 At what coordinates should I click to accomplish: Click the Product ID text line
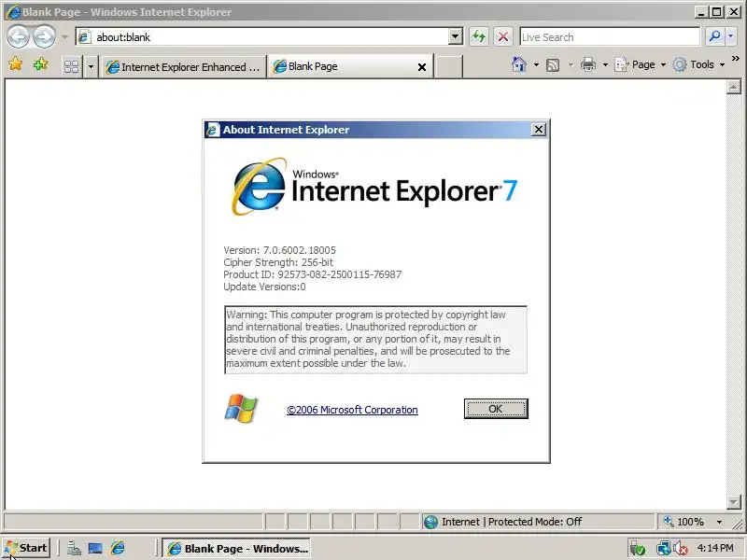313,274
